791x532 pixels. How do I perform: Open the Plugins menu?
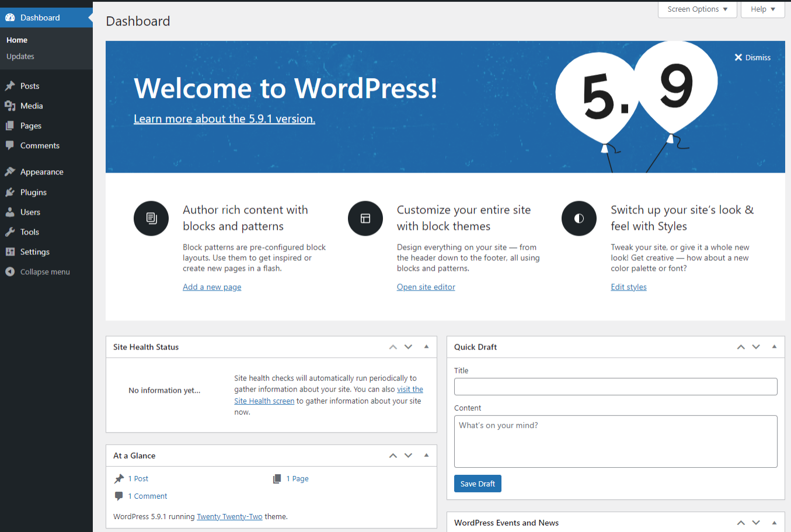tap(46, 192)
